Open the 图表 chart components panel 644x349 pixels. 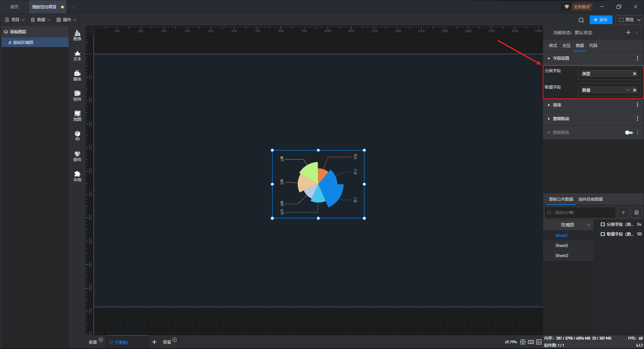(77, 35)
